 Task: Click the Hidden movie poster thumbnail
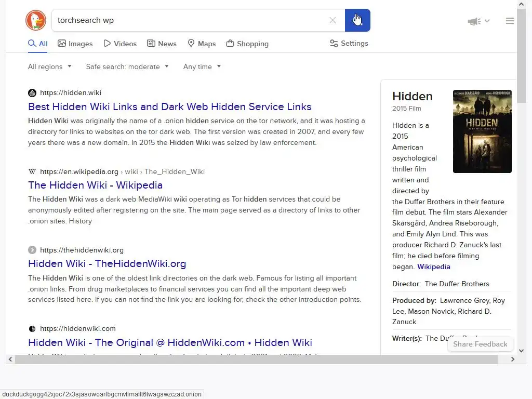pyautogui.click(x=482, y=131)
